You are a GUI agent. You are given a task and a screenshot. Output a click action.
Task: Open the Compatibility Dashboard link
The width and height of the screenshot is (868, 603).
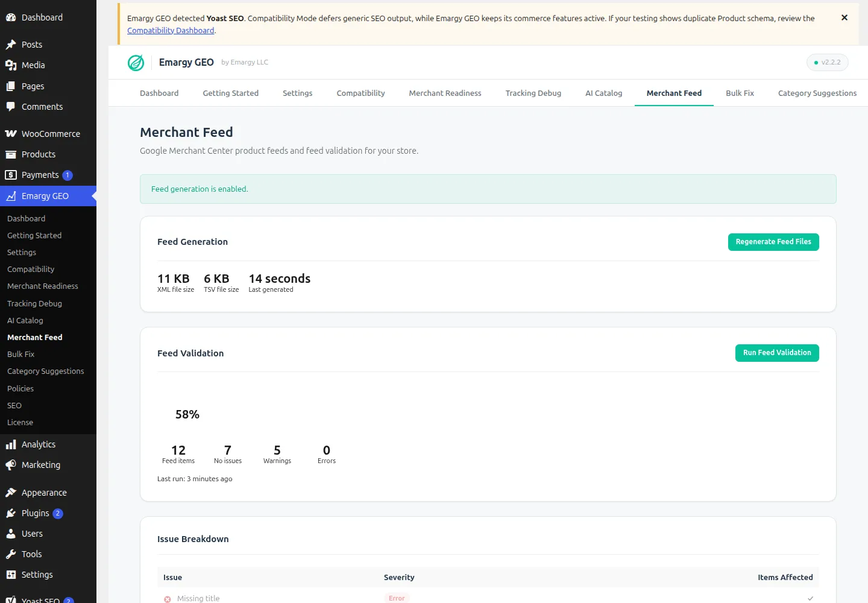(171, 31)
